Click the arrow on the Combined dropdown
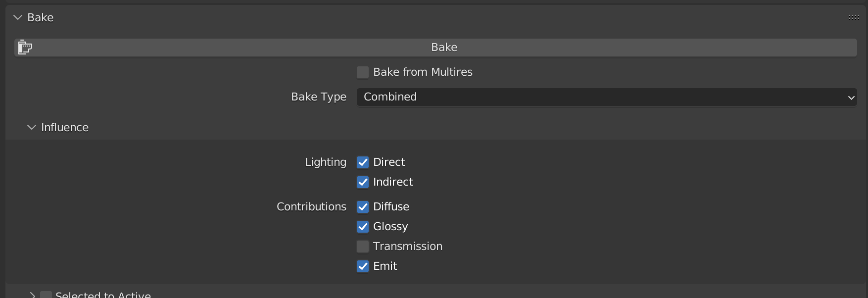 tap(851, 98)
